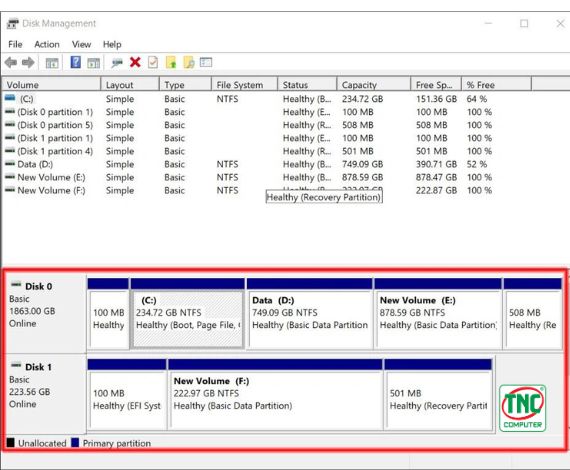Sort by the Type column header
Screen dimensions: 570x470
185,85
